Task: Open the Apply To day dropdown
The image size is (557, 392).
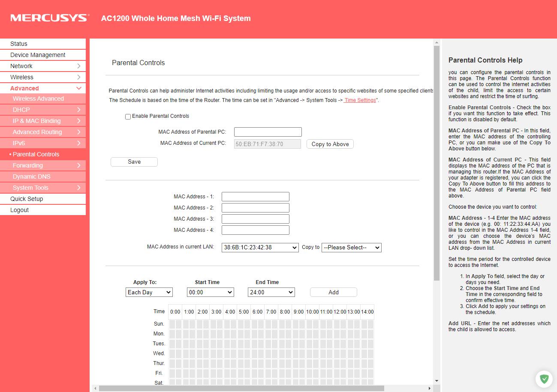Action: point(149,292)
